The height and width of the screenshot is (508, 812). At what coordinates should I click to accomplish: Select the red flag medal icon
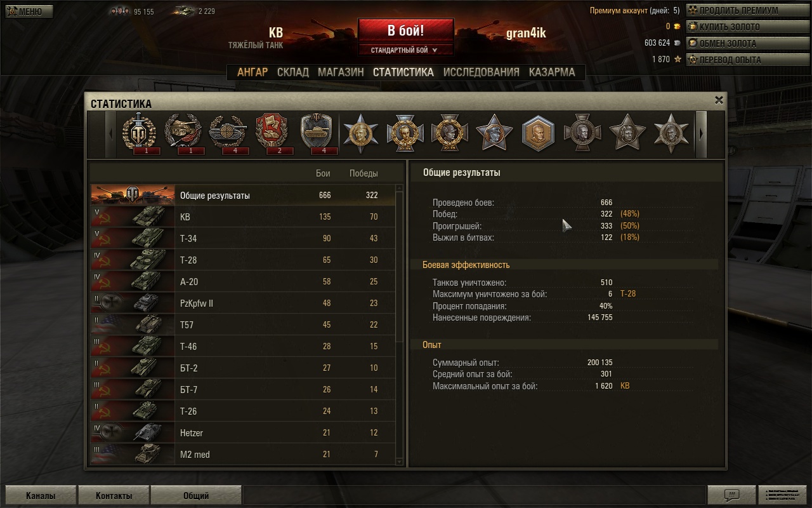(272, 133)
